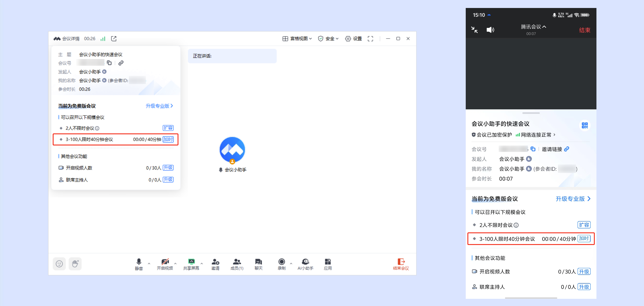644x306 pixels.
Task: Open network connection status details on mobile
Action: tap(535, 135)
